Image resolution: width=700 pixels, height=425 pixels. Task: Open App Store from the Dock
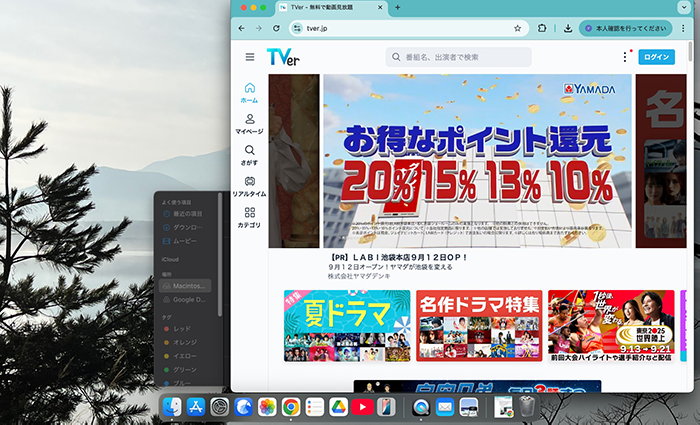(x=196, y=407)
